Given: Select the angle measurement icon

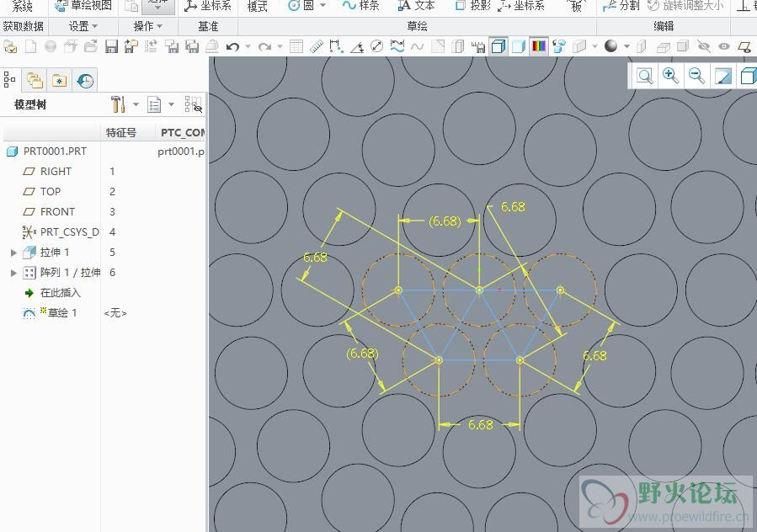Looking at the screenshot, I should point(357,47).
